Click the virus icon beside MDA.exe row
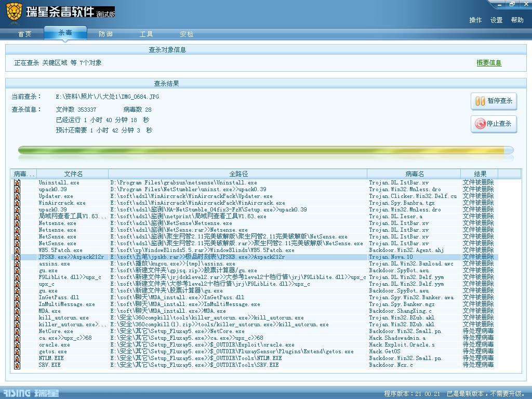Viewport: 532px width, 399px height. 17,311
